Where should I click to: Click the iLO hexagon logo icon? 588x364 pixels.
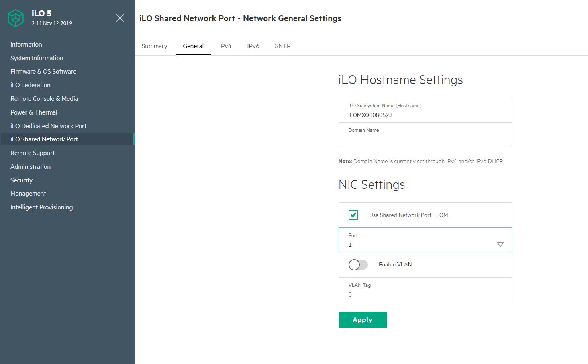click(x=16, y=18)
